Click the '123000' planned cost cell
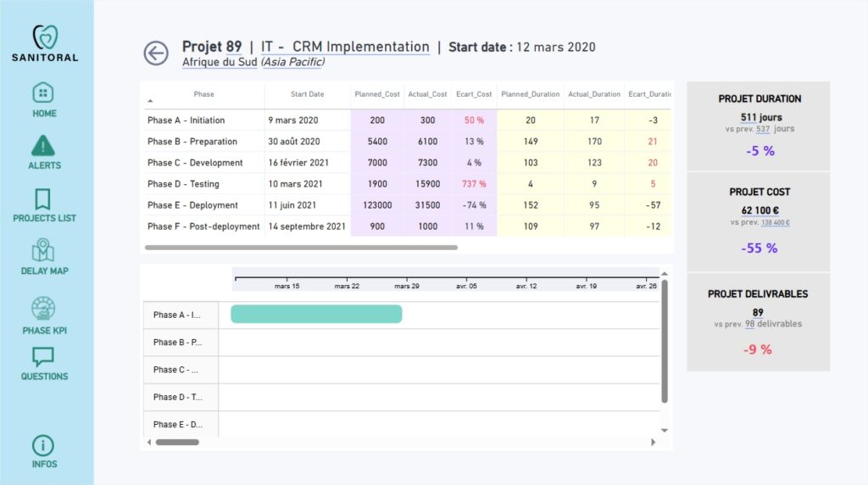Screen dimensions: 868x485 pos(377,205)
